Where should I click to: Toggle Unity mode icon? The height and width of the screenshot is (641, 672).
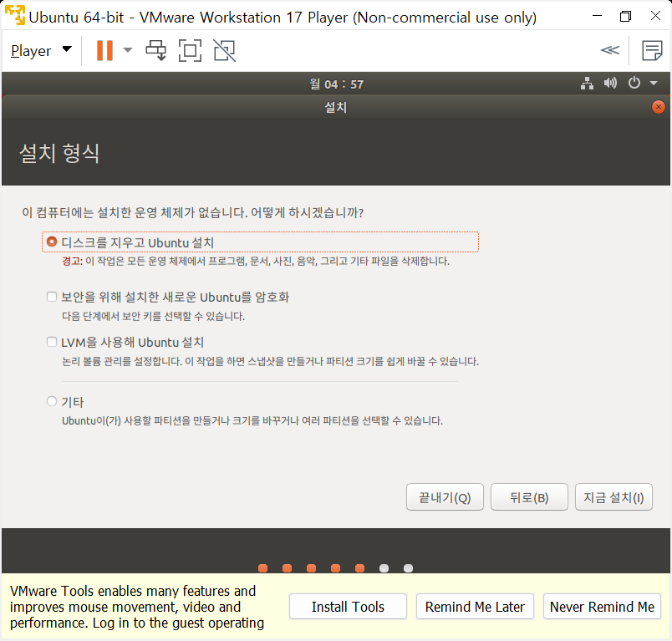pyautogui.click(x=225, y=50)
